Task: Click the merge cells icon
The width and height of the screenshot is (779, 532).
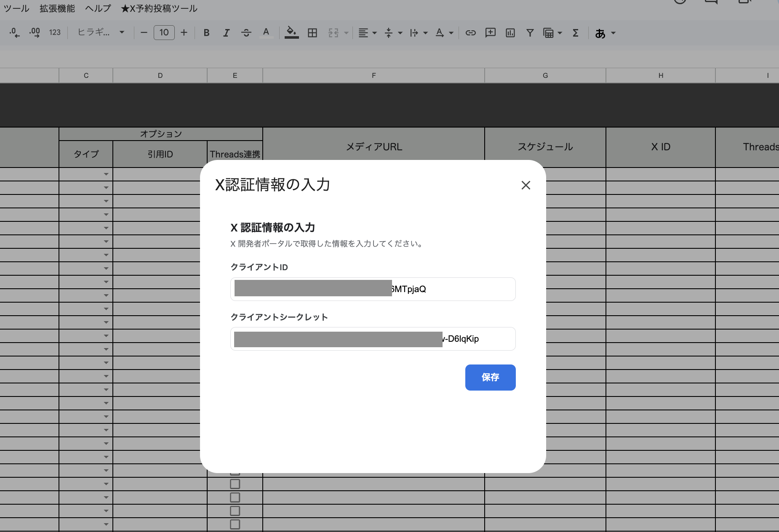Action: click(333, 32)
